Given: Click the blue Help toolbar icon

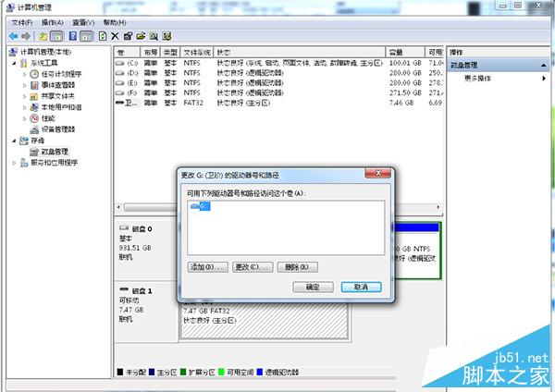Looking at the screenshot, I should [73, 36].
